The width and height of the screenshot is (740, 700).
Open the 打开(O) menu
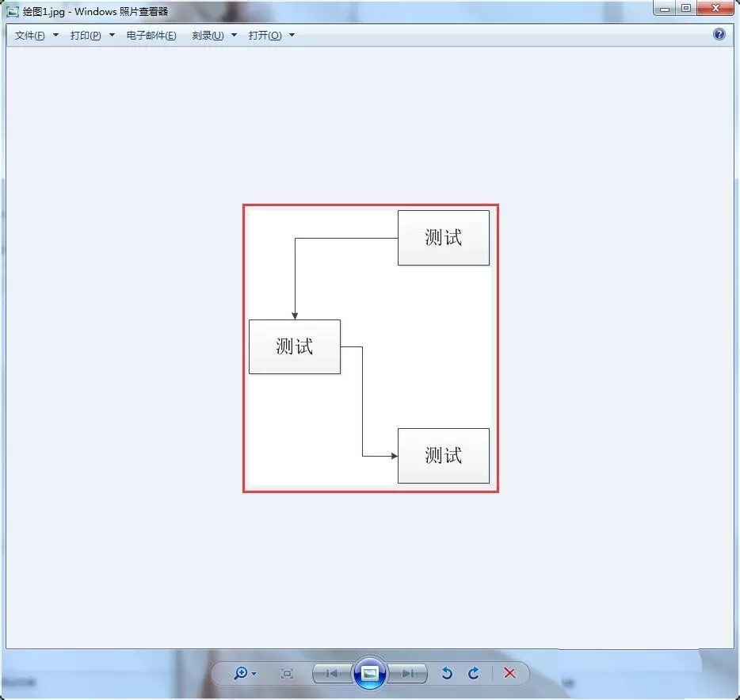point(265,36)
